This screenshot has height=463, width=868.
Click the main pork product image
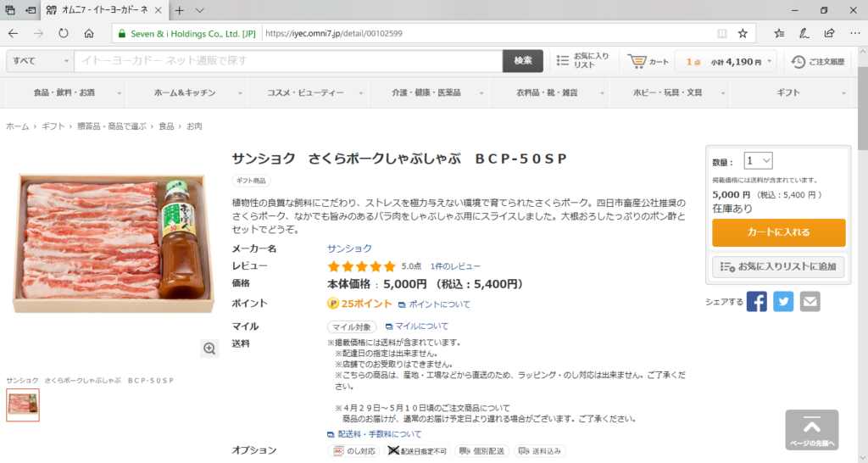(114, 243)
